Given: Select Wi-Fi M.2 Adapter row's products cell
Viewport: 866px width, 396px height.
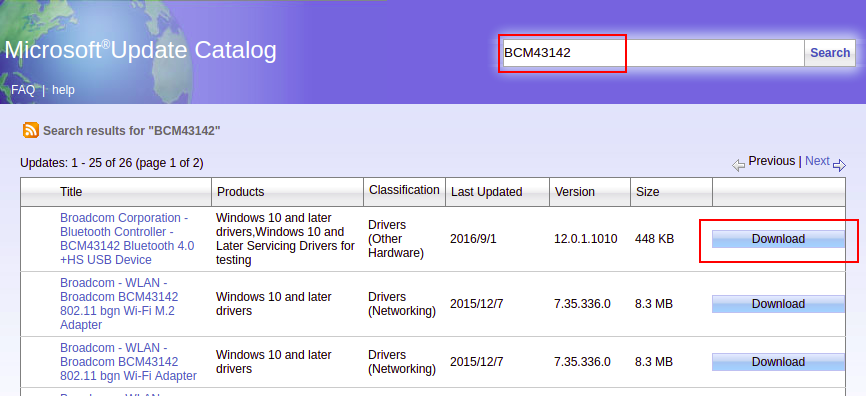Looking at the screenshot, I should pyautogui.click(x=274, y=304).
